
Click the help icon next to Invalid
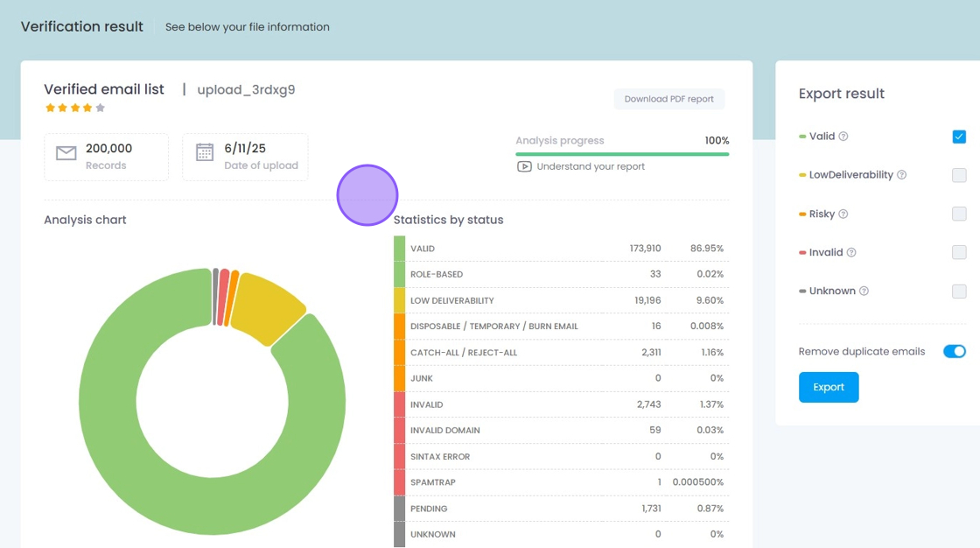(x=851, y=253)
